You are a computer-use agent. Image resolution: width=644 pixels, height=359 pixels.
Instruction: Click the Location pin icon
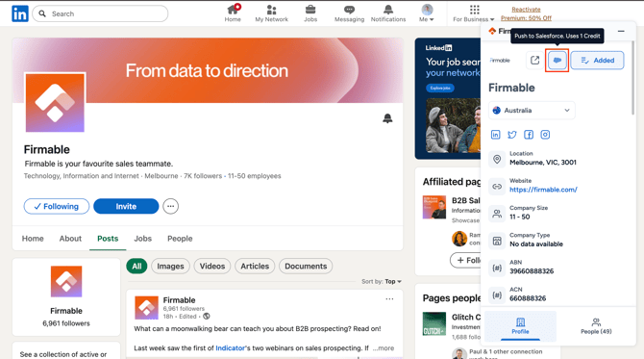pos(497,159)
